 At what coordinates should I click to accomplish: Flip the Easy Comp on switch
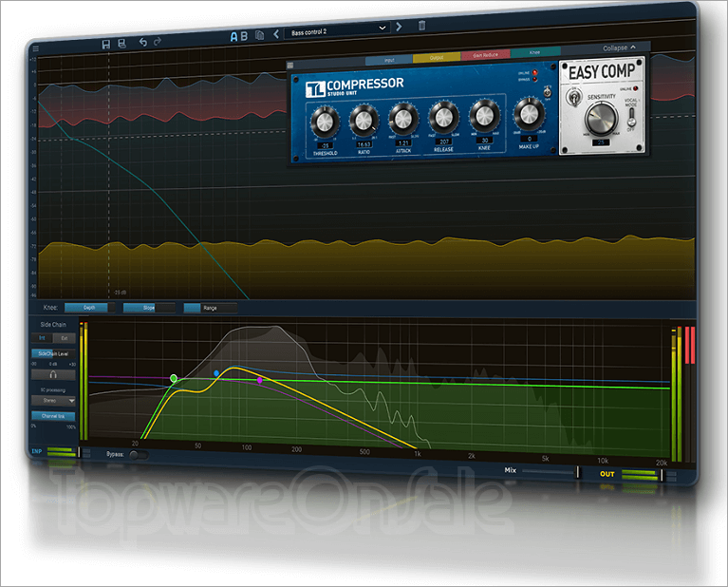tap(574, 98)
